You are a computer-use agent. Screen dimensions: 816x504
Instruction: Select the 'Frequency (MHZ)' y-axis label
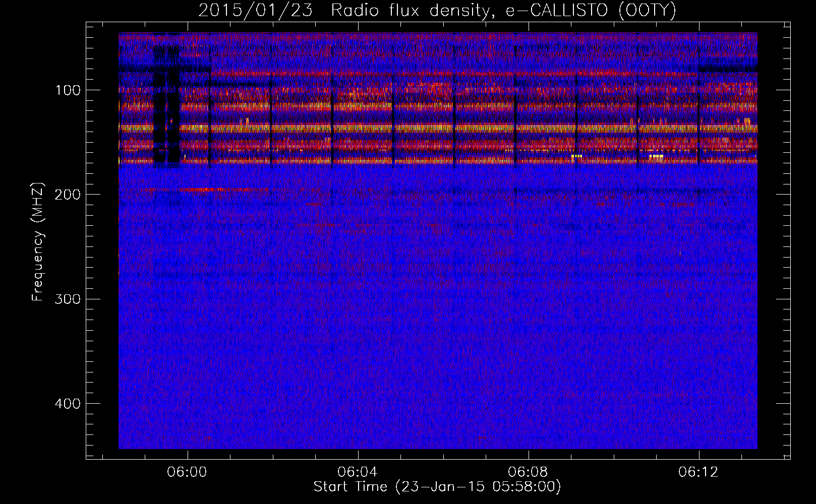tap(38, 242)
